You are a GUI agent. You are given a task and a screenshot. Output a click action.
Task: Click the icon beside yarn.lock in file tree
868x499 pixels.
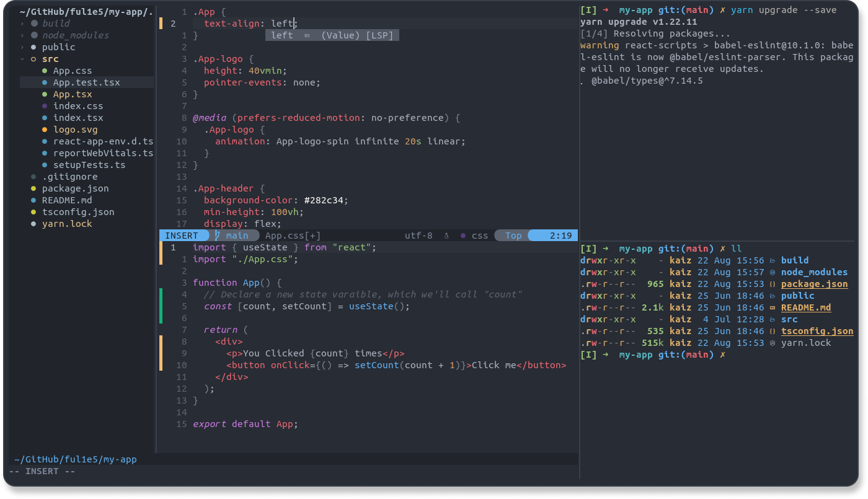point(33,224)
